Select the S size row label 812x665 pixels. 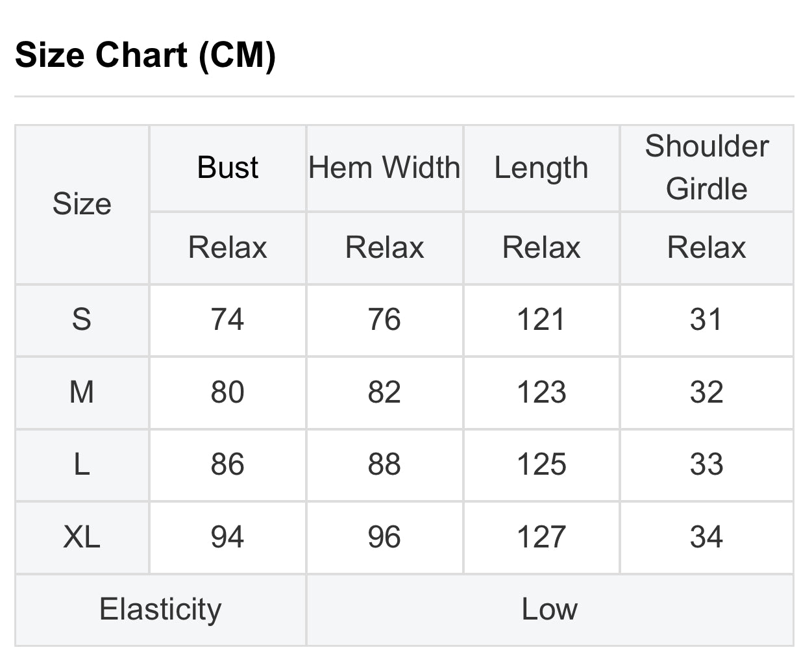[x=82, y=320]
